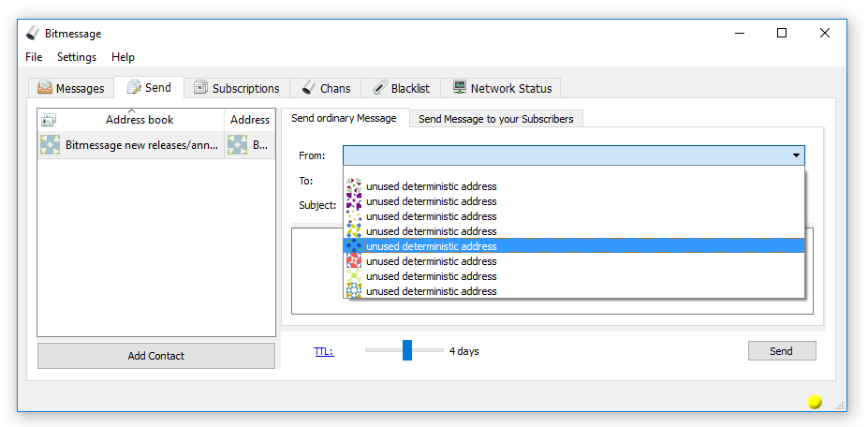Choose the address with light green identicon

[x=573, y=276]
